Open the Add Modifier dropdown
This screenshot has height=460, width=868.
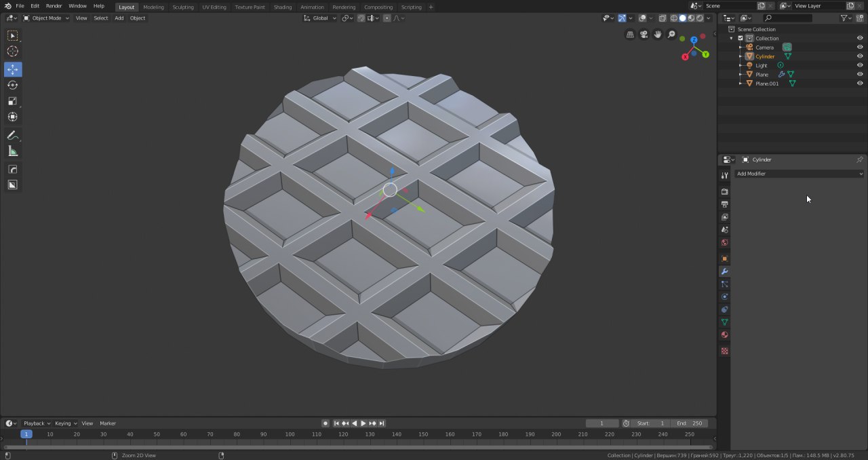pos(800,174)
